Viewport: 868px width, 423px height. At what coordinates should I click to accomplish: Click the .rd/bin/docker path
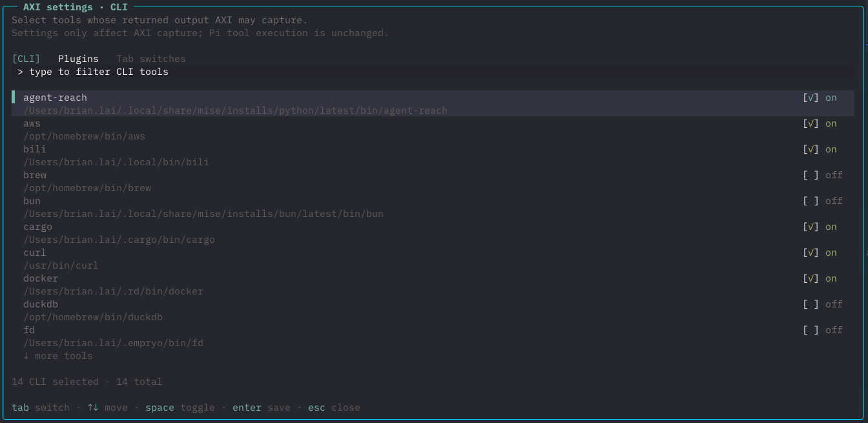[x=113, y=291]
